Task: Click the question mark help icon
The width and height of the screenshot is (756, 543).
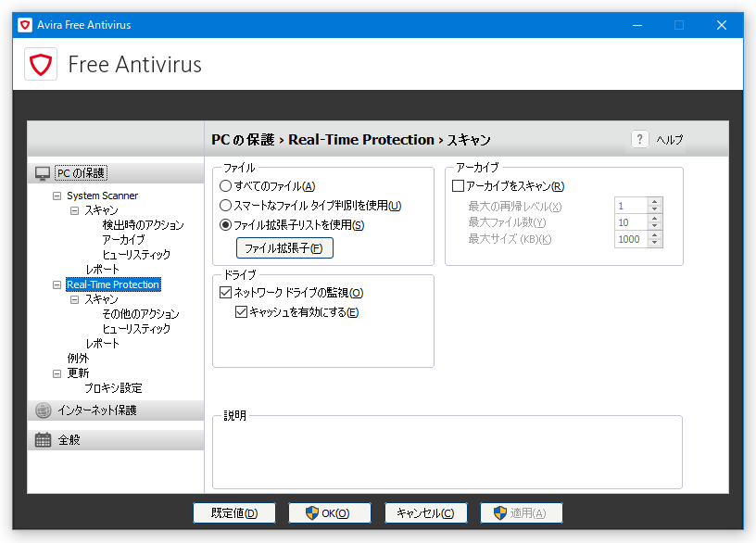Action: tap(639, 139)
